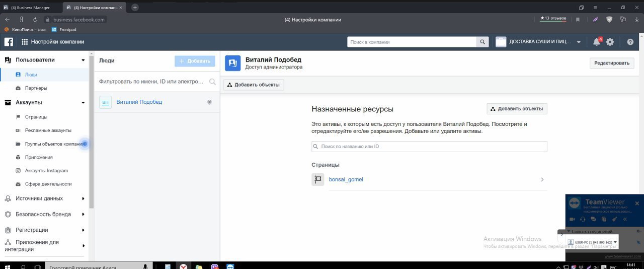Open notifications bell icon

(597, 42)
